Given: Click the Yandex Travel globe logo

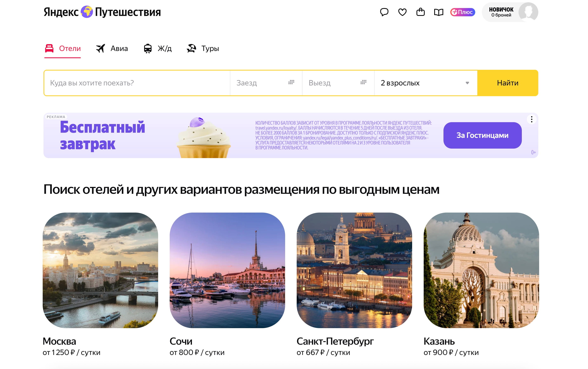Looking at the screenshot, I should click(87, 12).
